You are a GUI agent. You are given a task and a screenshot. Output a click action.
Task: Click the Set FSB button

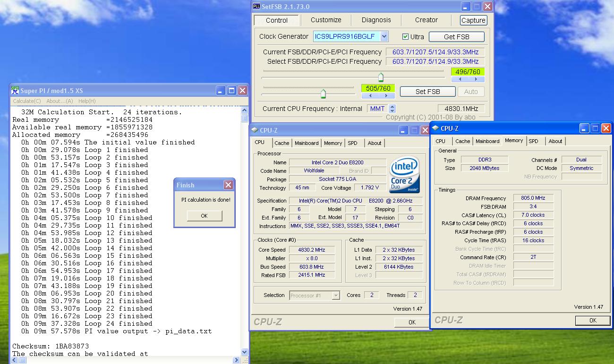(428, 92)
